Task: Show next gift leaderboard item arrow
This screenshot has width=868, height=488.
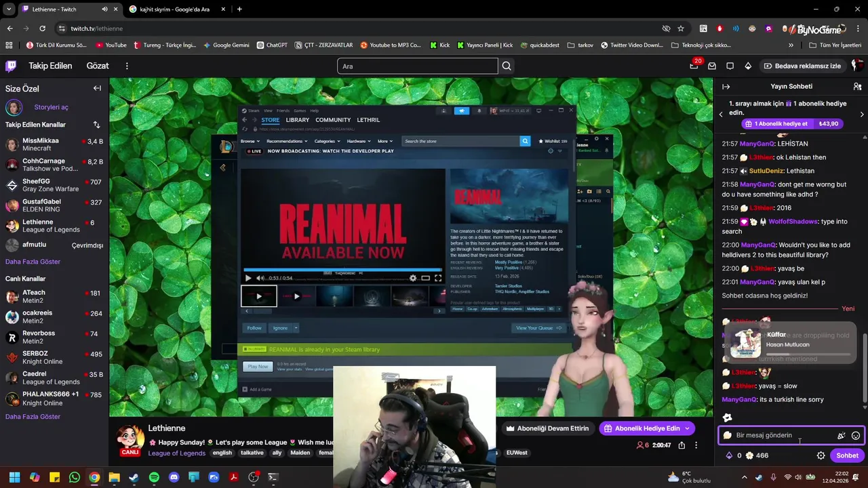Action: coord(862,114)
